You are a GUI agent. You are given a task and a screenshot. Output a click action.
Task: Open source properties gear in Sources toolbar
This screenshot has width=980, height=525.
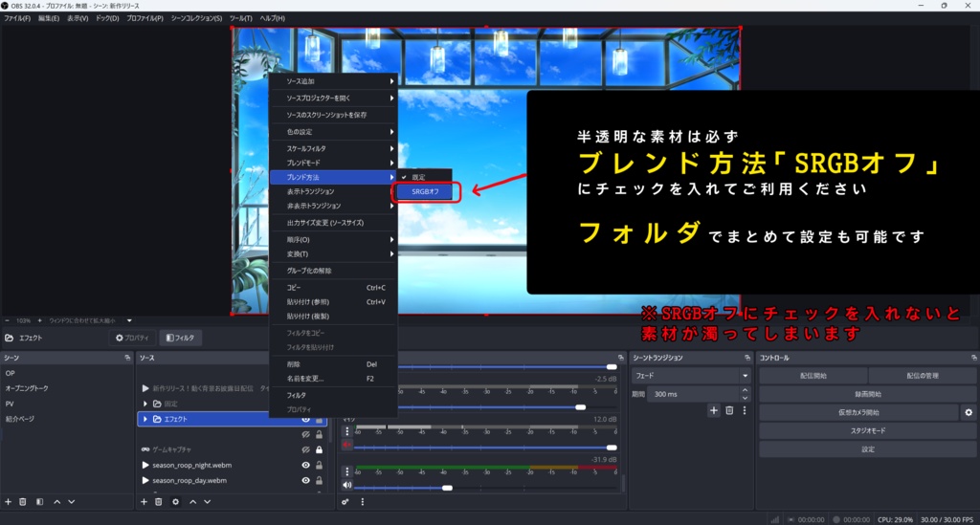(x=176, y=502)
